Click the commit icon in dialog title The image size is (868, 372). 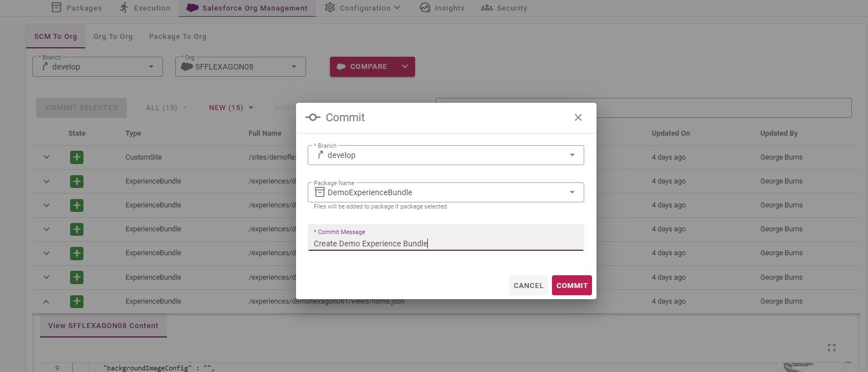(313, 117)
